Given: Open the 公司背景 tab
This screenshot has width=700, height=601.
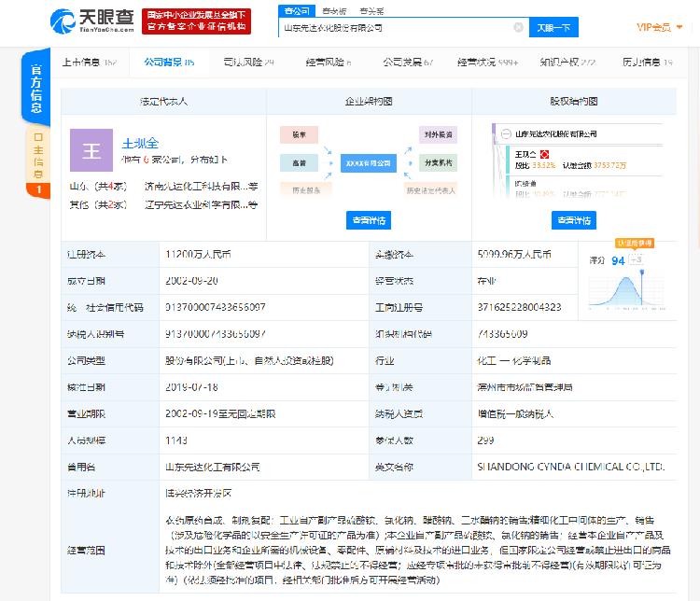Looking at the screenshot, I should pyautogui.click(x=169, y=63).
